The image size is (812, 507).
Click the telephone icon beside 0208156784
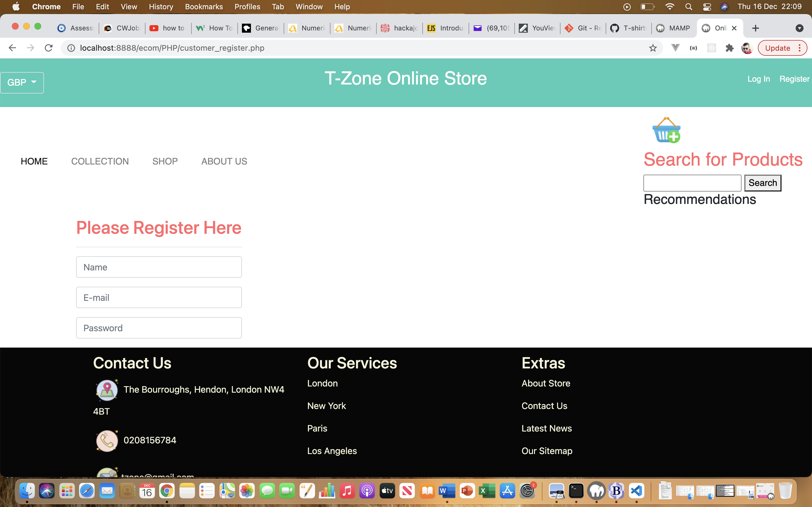pyautogui.click(x=107, y=440)
